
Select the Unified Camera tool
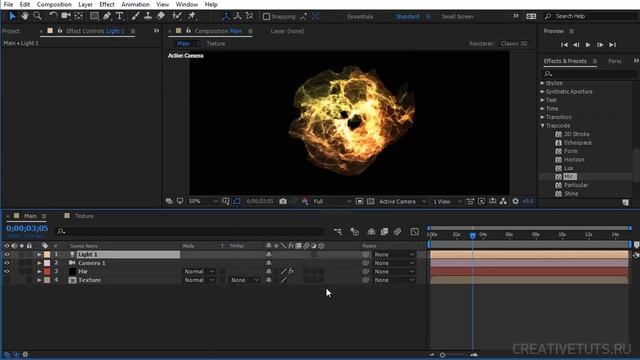[x=66, y=16]
